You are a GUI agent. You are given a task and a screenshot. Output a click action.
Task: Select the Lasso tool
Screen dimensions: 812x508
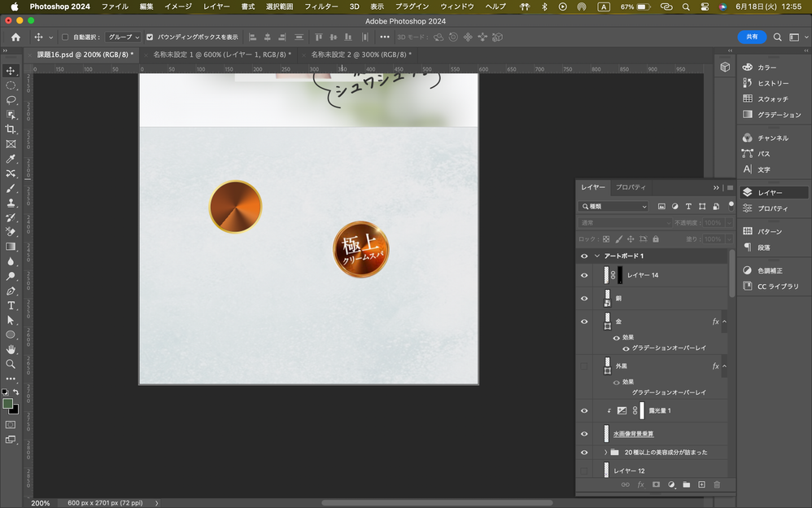pyautogui.click(x=11, y=100)
